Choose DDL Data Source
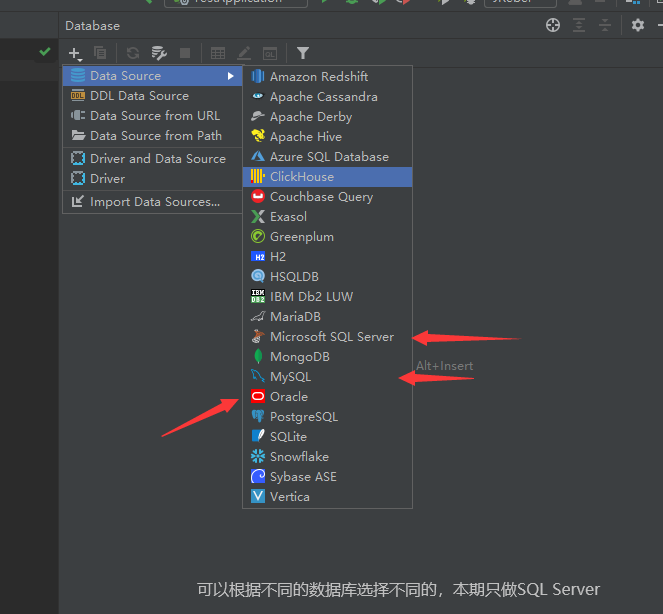Image resolution: width=663 pixels, height=614 pixels. tap(152, 96)
